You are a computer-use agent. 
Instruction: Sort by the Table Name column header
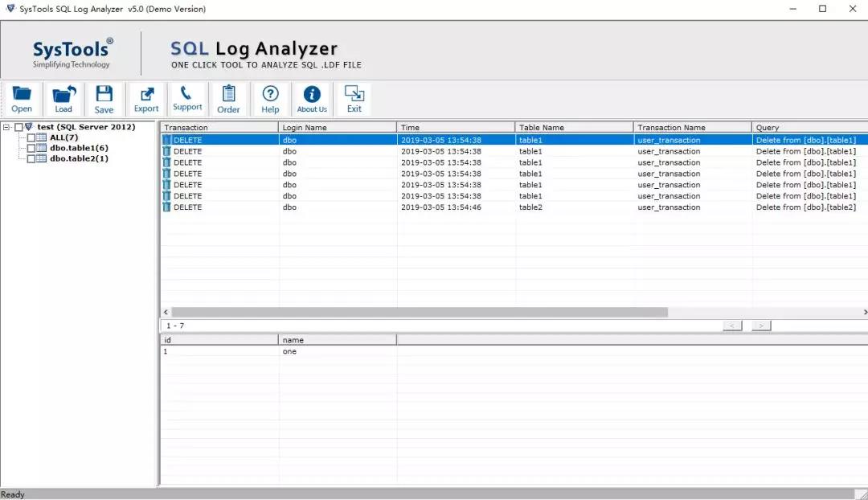(x=575, y=127)
